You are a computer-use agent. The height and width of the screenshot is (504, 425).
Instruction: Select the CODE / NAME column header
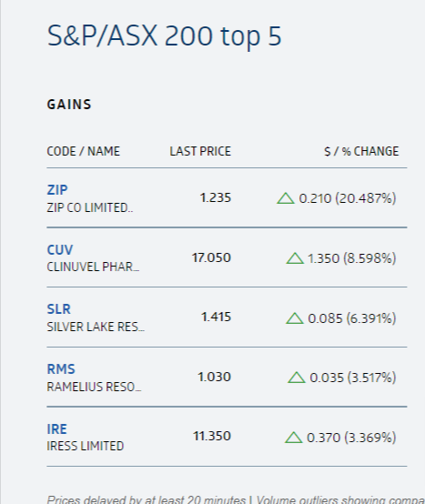click(83, 151)
